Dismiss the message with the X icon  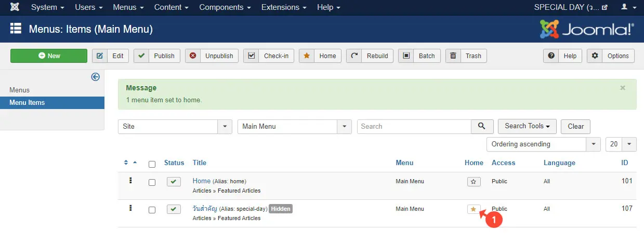coord(623,88)
